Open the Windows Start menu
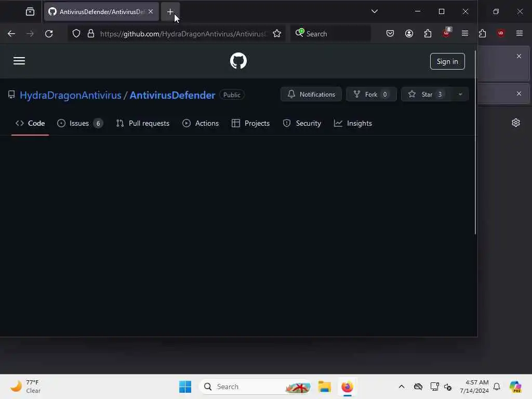532x399 pixels. coord(185,387)
